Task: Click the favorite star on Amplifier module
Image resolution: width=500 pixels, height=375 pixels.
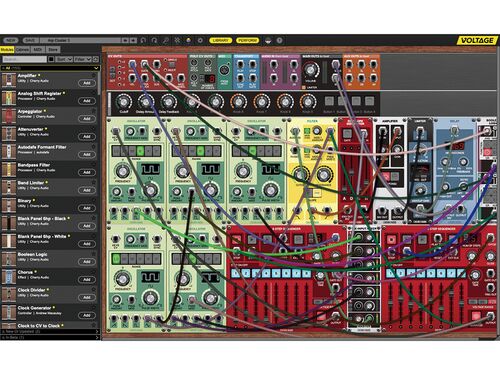Action: [x=94, y=76]
